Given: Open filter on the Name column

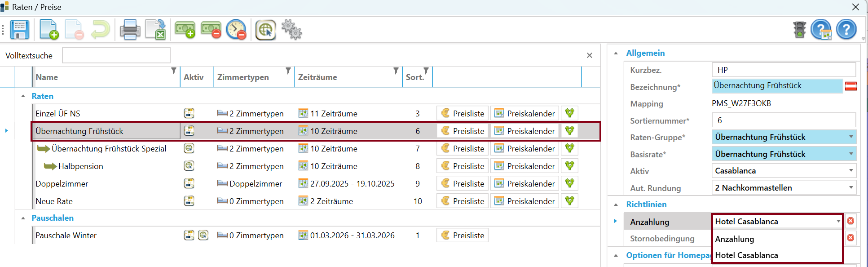Looking at the screenshot, I should pos(174,71).
